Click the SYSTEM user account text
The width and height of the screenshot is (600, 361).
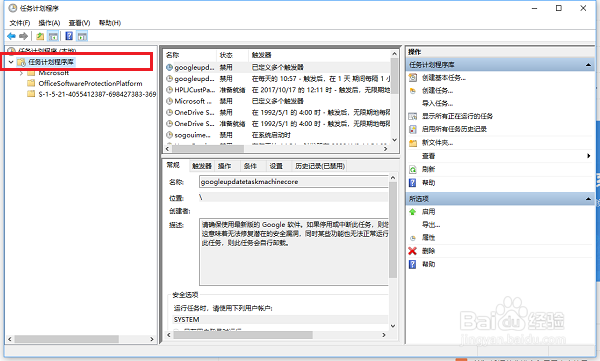click(186, 320)
